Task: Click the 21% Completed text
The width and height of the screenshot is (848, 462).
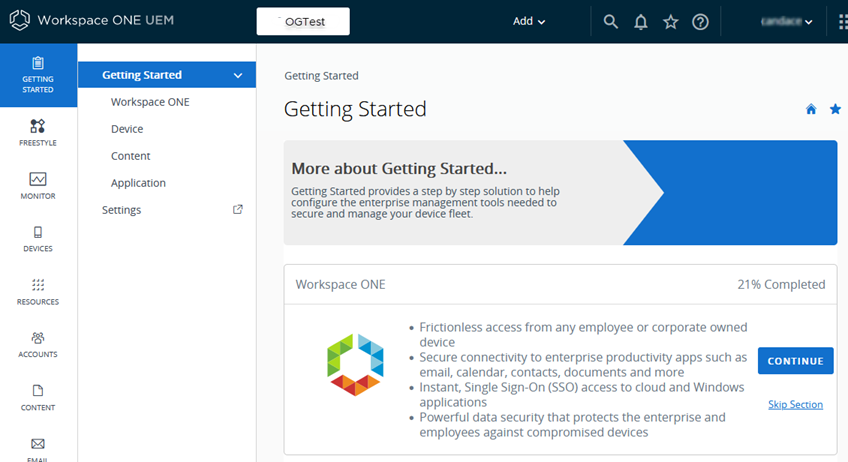Action: (x=781, y=285)
